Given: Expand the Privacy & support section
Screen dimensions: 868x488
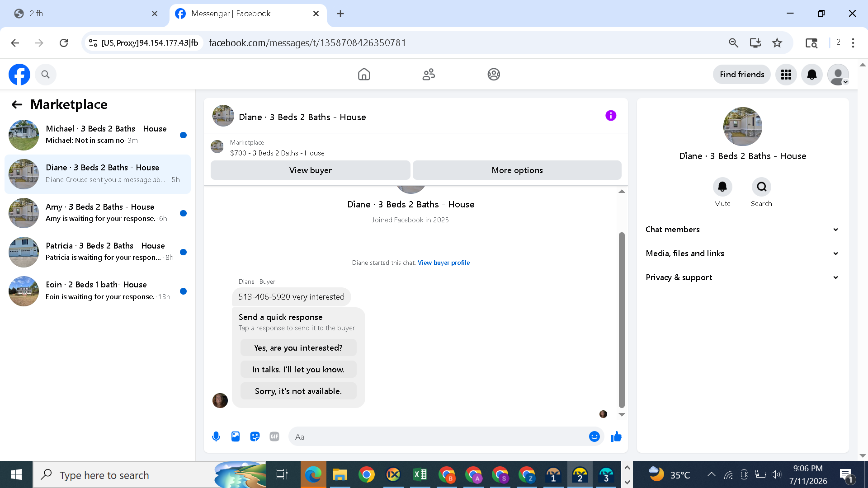Looking at the screenshot, I should [742, 277].
